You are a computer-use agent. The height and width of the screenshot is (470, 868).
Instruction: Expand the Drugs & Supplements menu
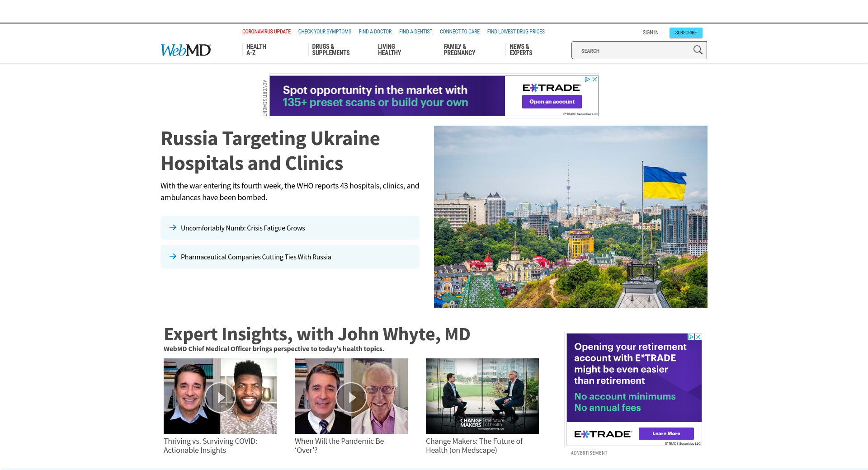pyautogui.click(x=330, y=50)
